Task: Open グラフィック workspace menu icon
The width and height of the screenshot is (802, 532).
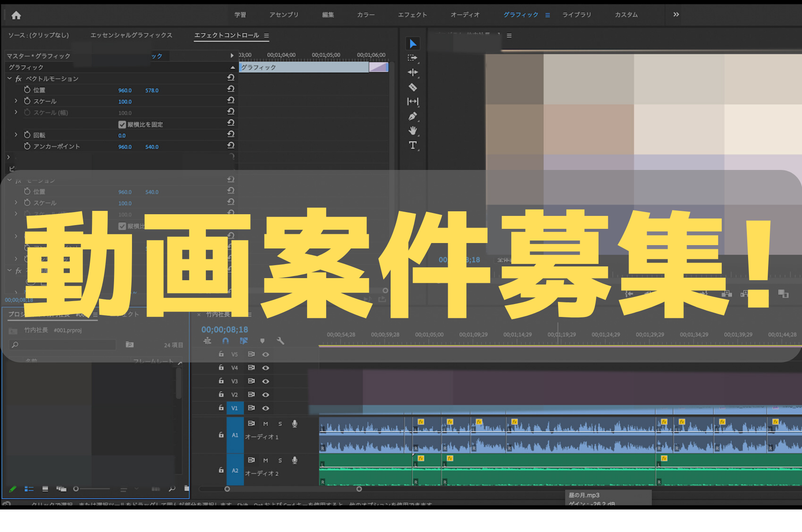Action: coord(548,15)
